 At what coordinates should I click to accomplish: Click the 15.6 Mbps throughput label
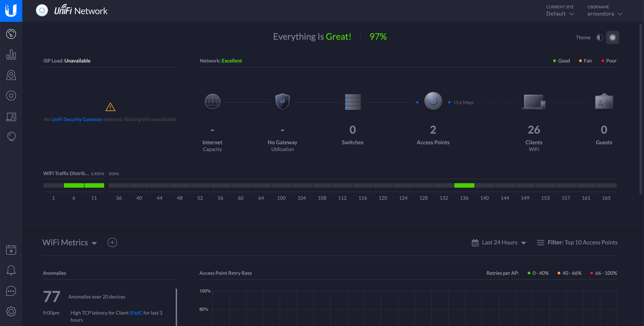(463, 102)
